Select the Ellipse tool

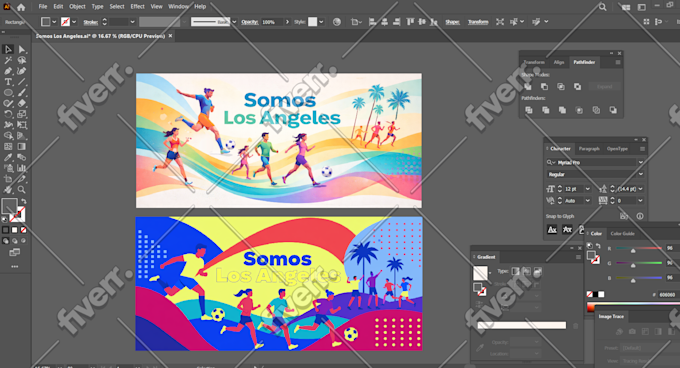point(8,93)
